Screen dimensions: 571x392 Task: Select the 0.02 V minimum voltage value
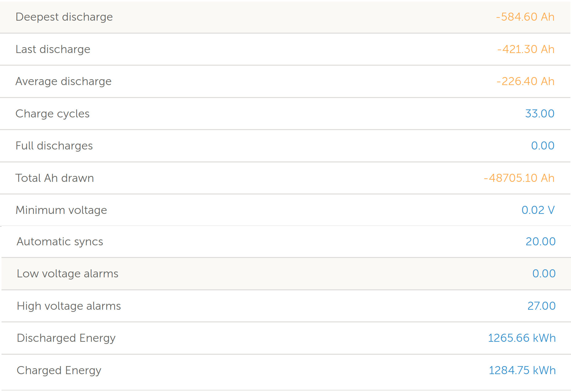point(538,210)
